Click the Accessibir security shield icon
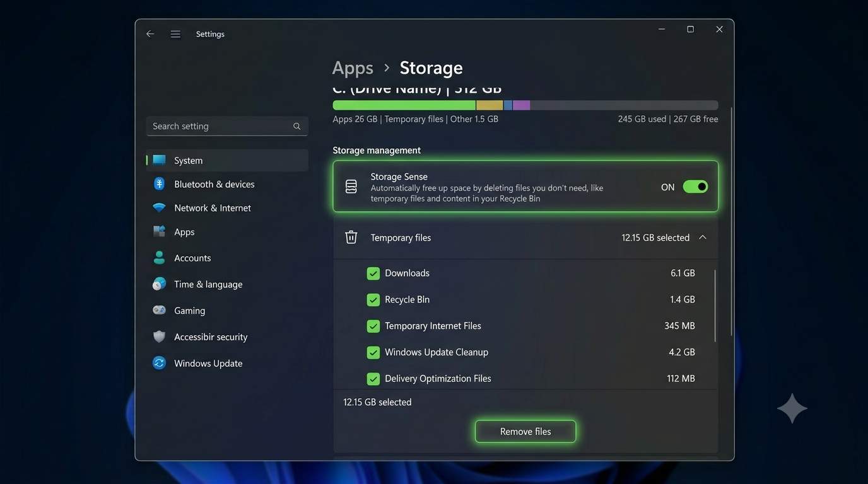Viewport: 868px width, 484px height. tap(160, 337)
